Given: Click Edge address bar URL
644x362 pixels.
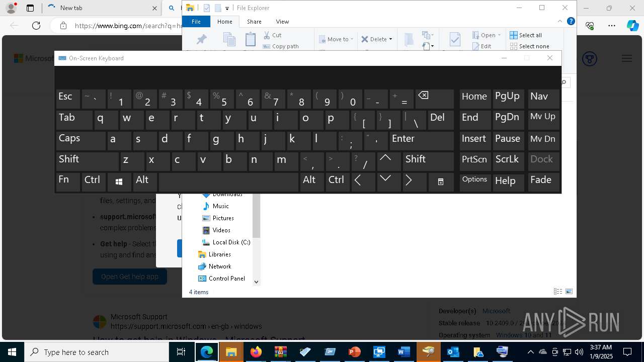Looking at the screenshot, I should [128, 26].
